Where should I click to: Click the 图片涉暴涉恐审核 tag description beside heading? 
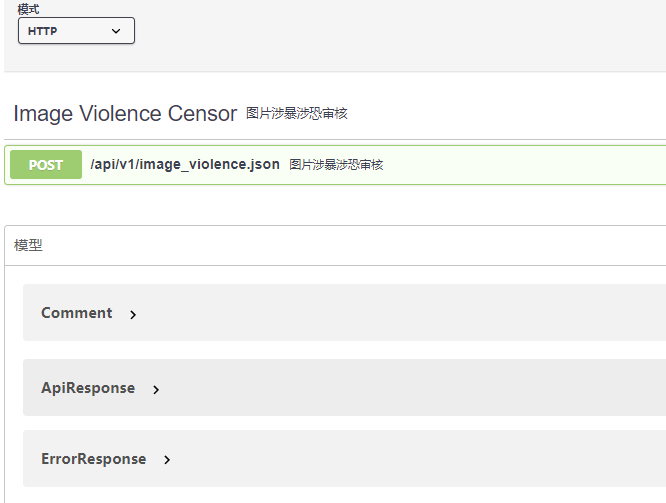click(x=296, y=113)
